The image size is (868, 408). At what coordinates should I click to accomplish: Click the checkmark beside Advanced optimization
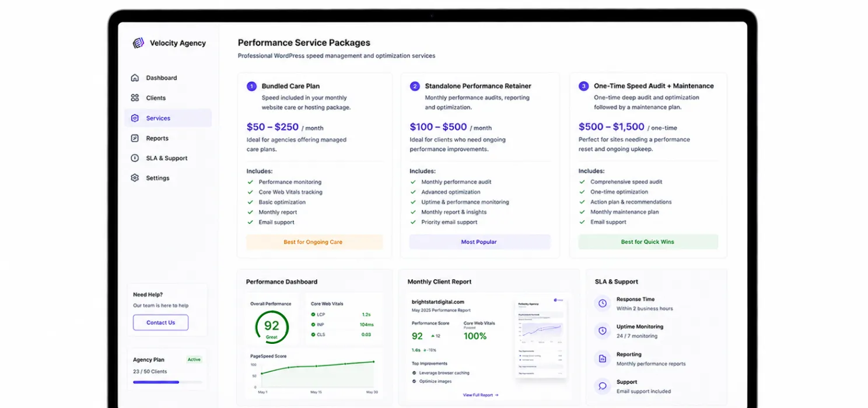click(x=412, y=192)
